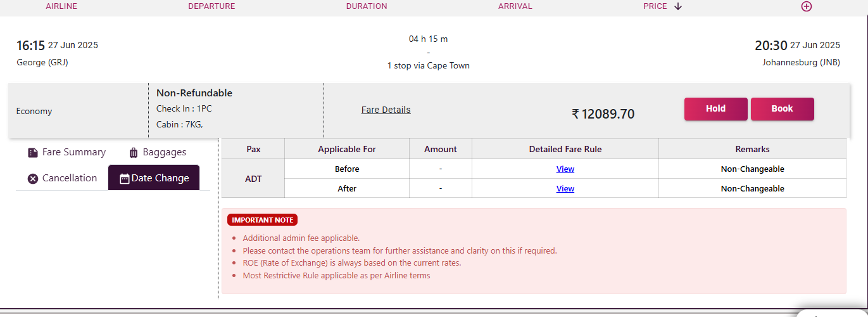View detailed fare rule for Before row
The width and height of the screenshot is (868, 317).
click(565, 169)
